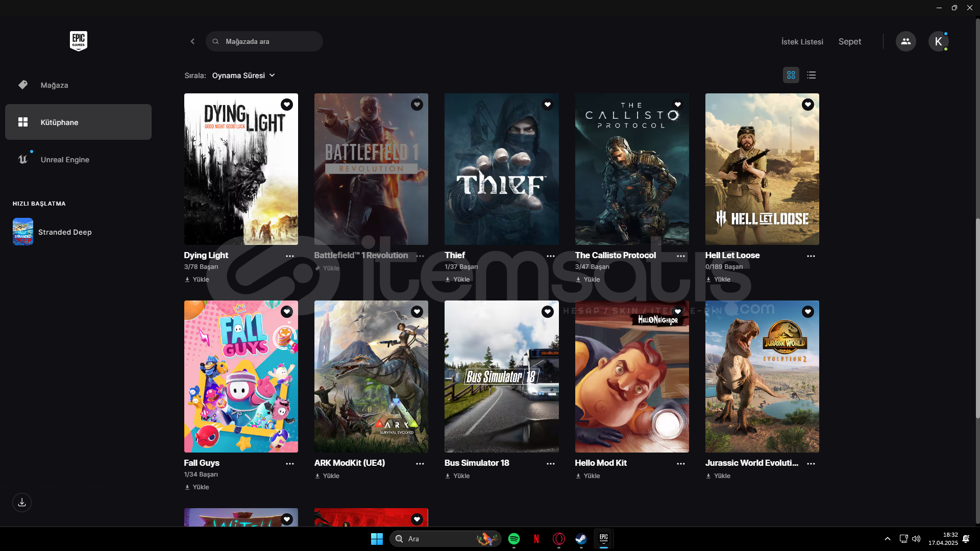Click Yükle under Thief
This screenshot has width=980, height=551.
coord(457,280)
